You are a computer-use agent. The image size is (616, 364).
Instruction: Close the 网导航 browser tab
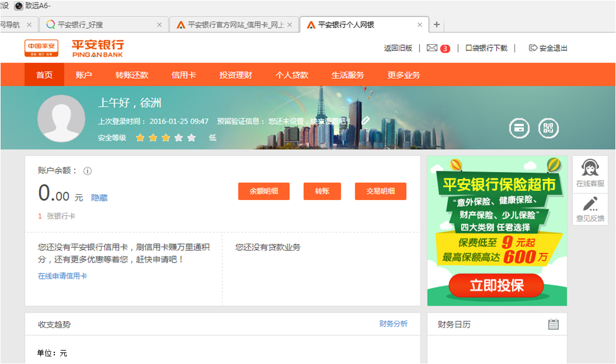(x=29, y=24)
